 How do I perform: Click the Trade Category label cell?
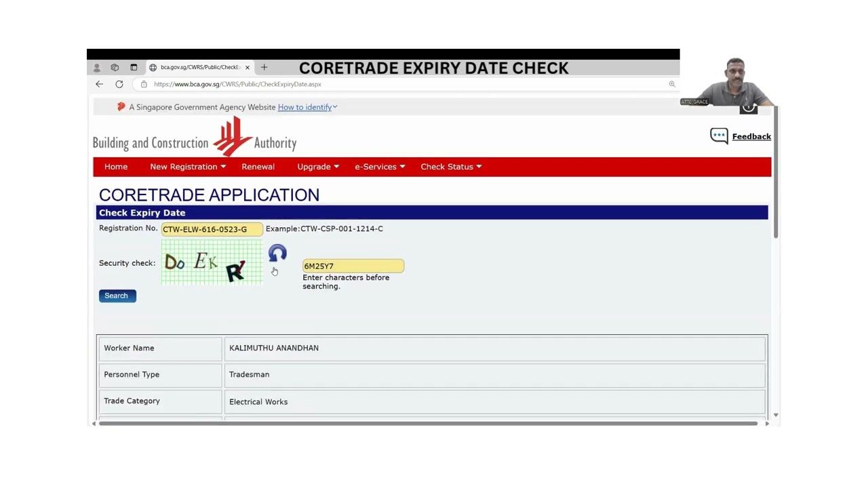click(160, 401)
